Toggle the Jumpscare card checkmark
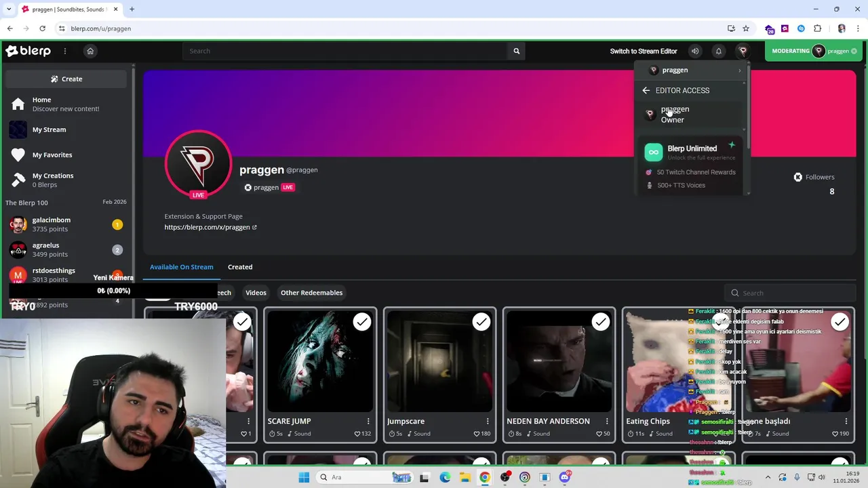 [481, 322]
